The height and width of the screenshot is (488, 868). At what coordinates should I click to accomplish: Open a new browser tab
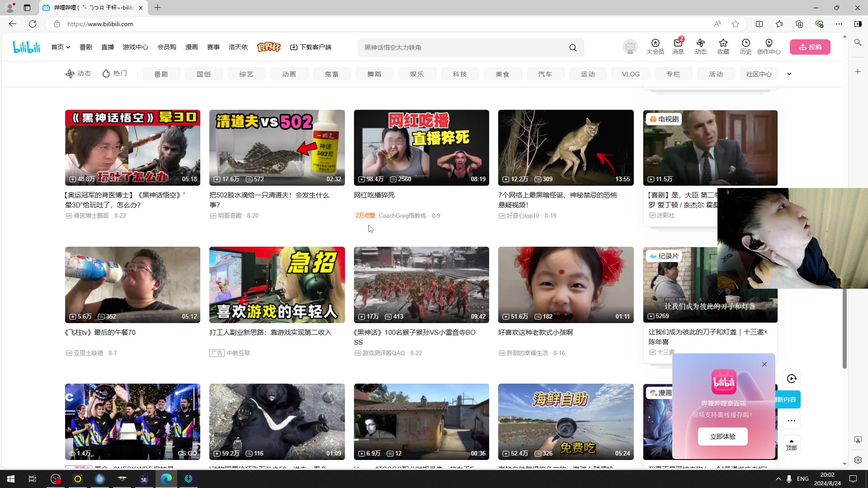157,8
